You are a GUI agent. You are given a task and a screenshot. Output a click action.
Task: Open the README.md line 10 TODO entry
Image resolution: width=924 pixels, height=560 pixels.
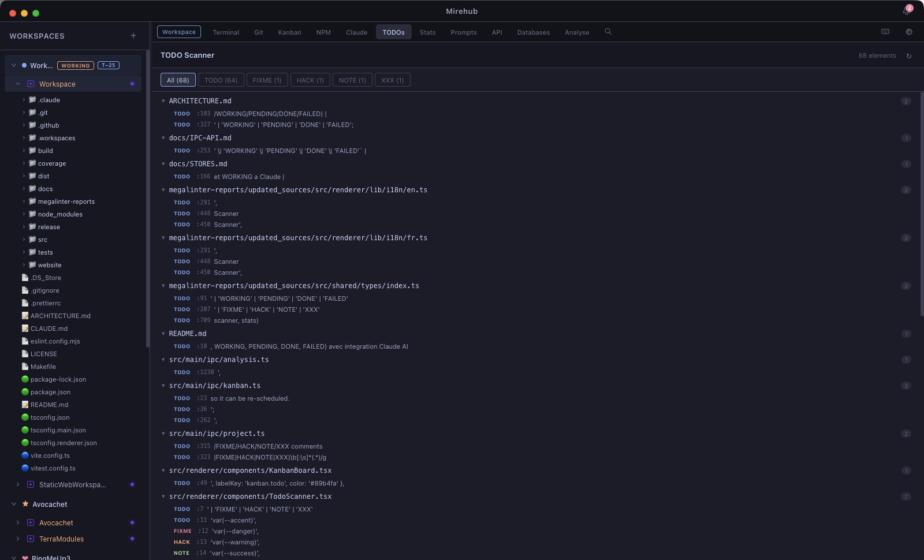point(311,346)
